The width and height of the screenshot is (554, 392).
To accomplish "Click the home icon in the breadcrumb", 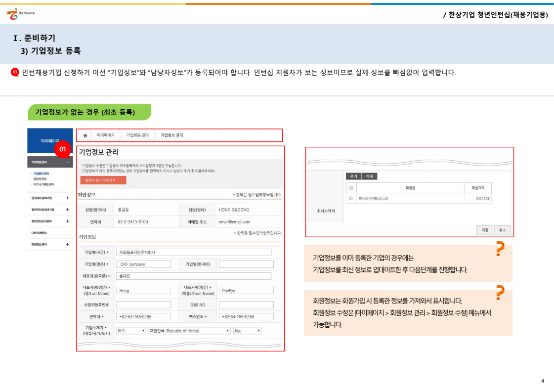I will click(x=85, y=135).
